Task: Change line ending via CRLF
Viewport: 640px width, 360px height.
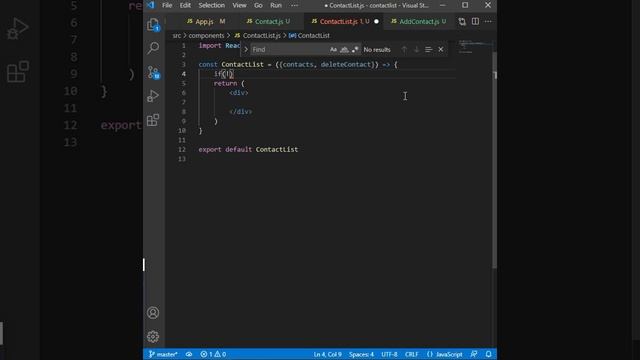Action: 411,354
